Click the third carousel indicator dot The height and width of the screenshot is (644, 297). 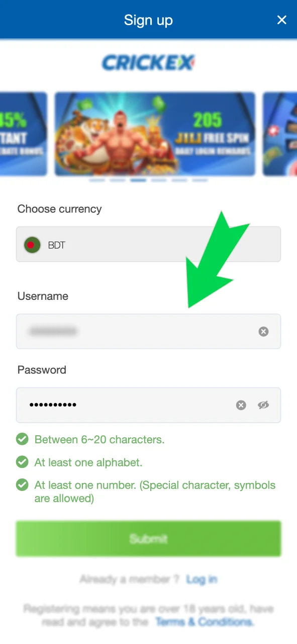click(138, 180)
